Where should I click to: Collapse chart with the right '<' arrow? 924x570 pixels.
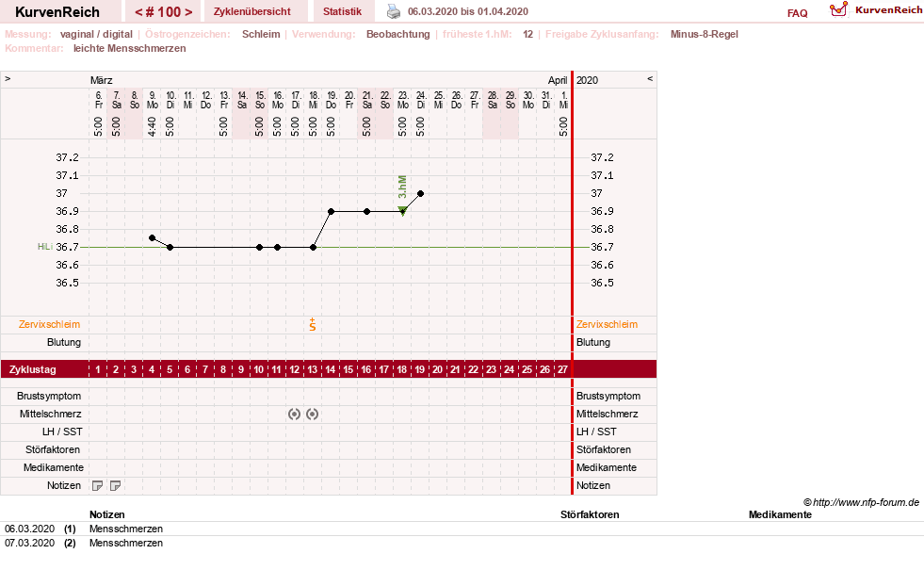(650, 78)
